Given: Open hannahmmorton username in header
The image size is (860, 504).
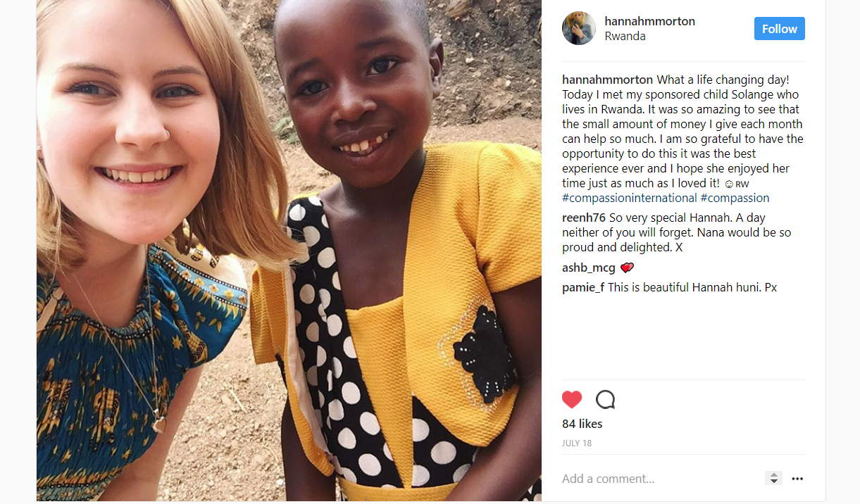Looking at the screenshot, I should click(x=649, y=21).
